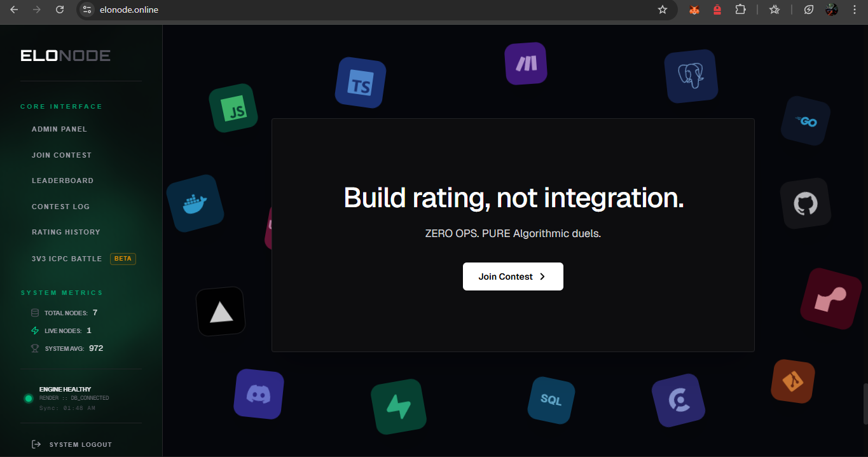Click the ZERO OPS. PURE Algorithmic duels text
Image resolution: width=868 pixels, height=457 pixels.
point(513,233)
